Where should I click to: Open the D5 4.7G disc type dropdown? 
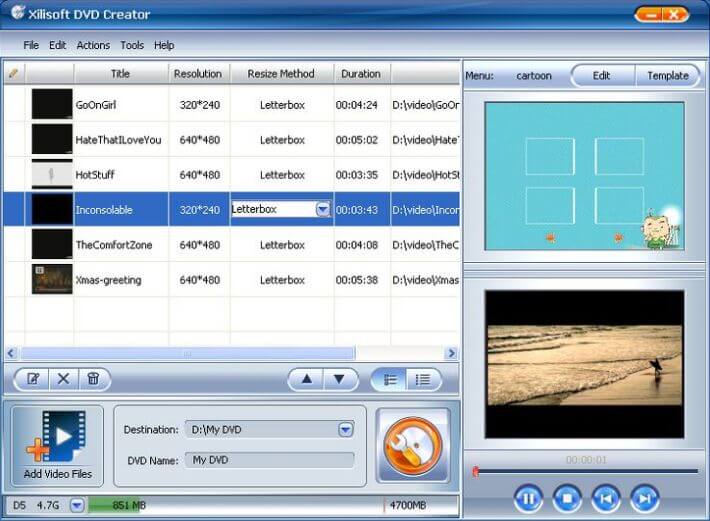(77, 505)
